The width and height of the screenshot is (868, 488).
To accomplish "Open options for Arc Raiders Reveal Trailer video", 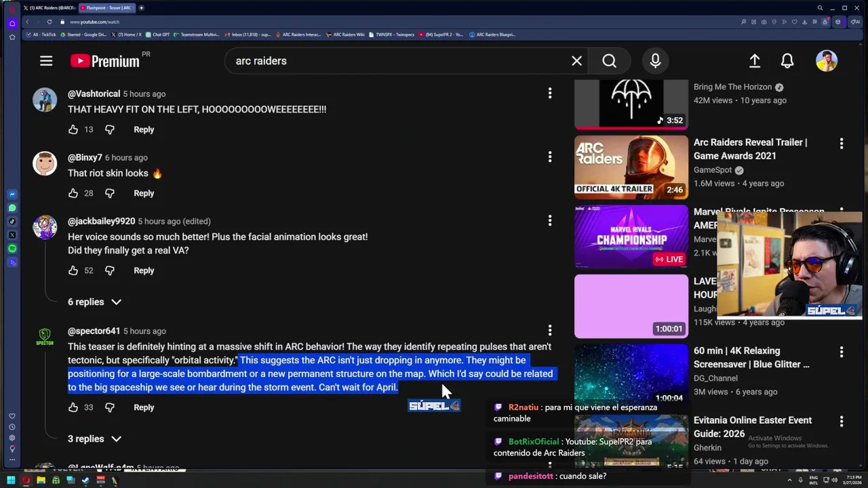I will [842, 144].
